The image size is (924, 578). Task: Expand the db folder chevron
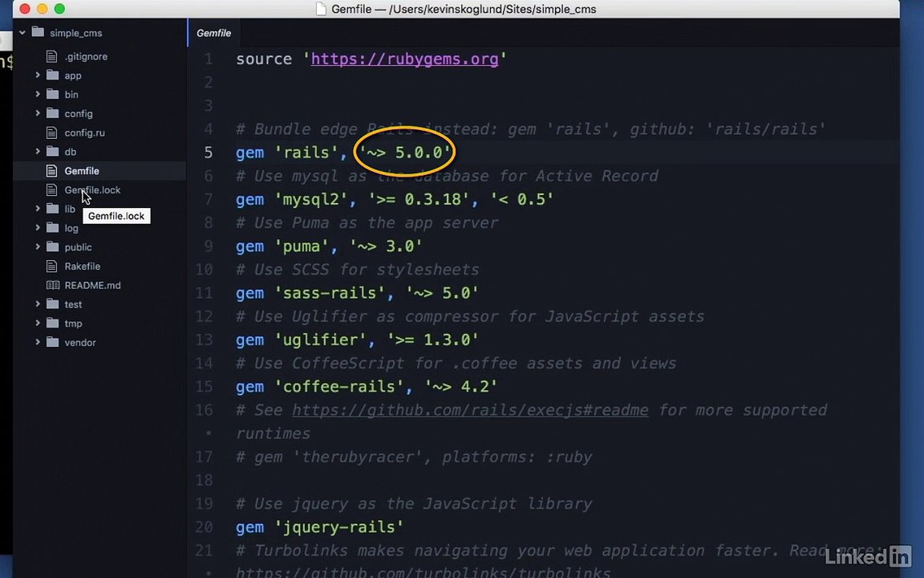tap(38, 151)
